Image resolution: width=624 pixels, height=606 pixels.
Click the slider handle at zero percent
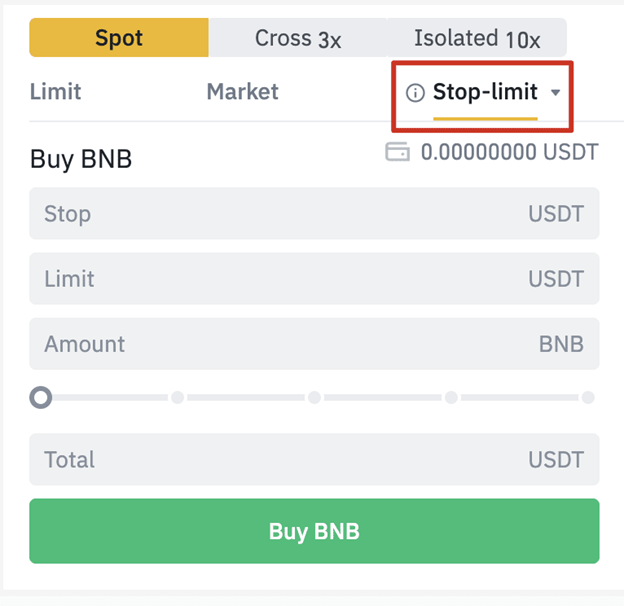point(41,397)
